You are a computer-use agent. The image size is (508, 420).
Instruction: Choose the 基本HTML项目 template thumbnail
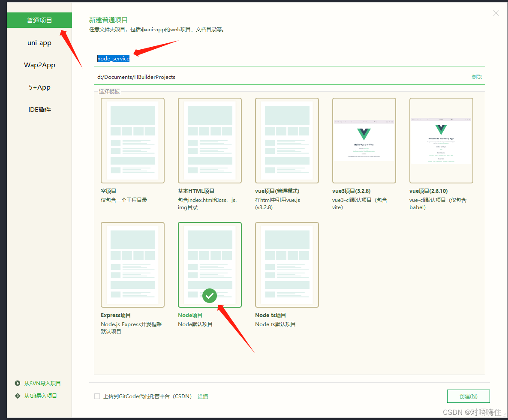pyautogui.click(x=210, y=141)
